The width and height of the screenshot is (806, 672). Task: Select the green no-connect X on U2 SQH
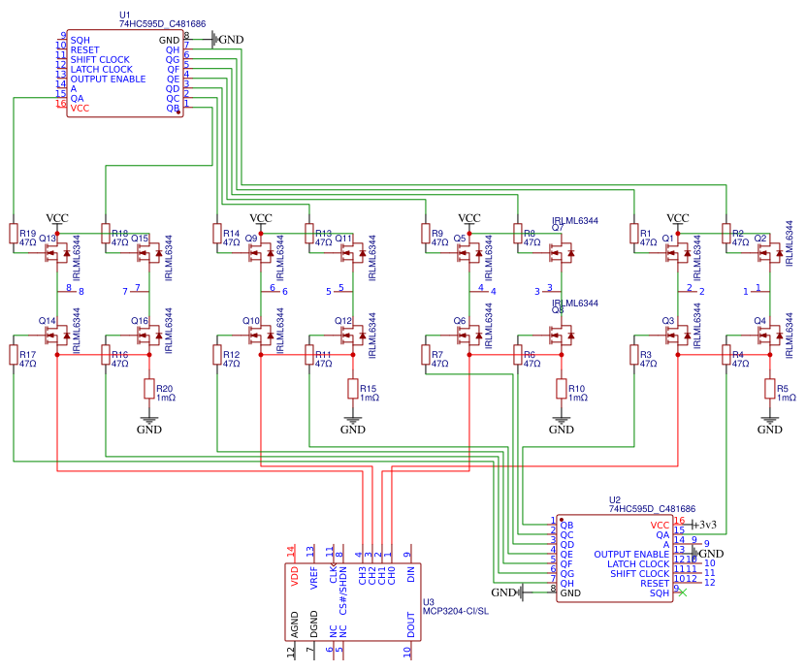[683, 592]
